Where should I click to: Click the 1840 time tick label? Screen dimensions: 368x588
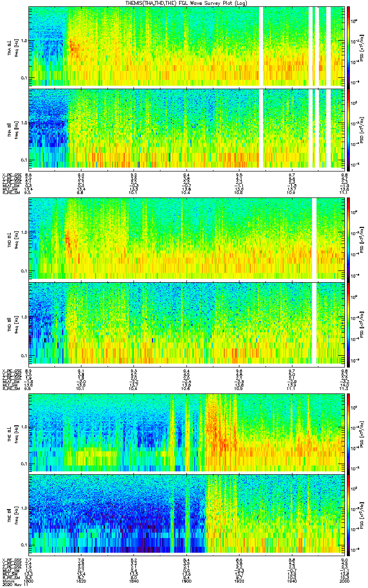134,581
